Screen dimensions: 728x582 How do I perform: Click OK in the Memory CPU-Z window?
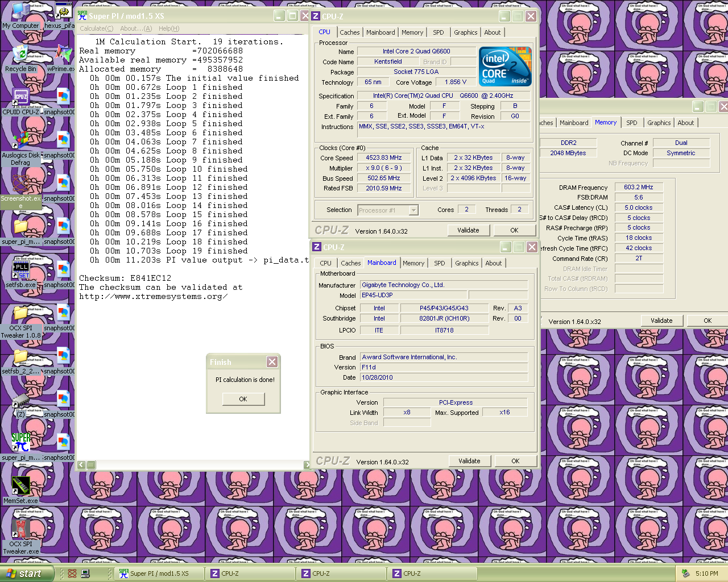(708, 321)
